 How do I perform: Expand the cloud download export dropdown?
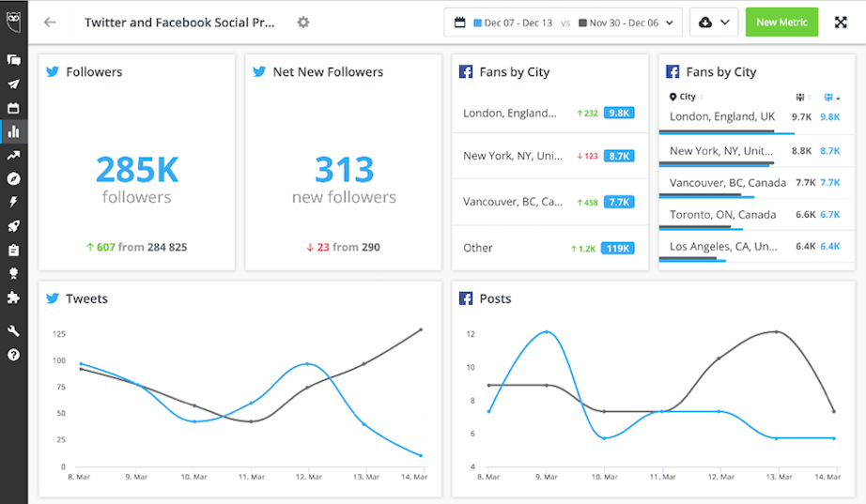(713, 23)
